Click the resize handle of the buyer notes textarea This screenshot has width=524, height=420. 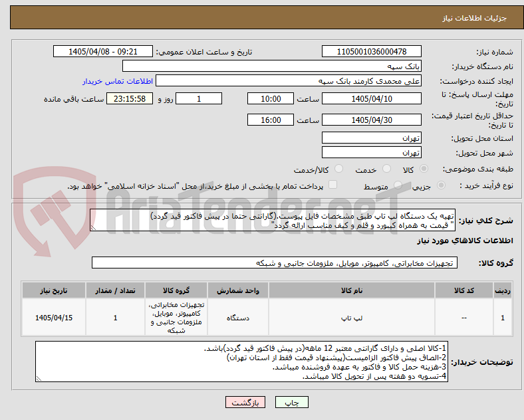[x=39, y=379]
